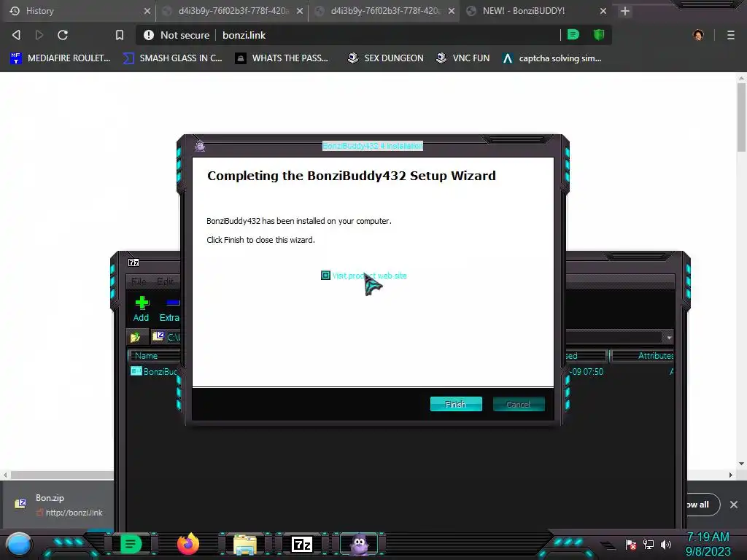The height and width of the screenshot is (560, 747).
Task: Open a new browser tab
Action: (625, 10)
